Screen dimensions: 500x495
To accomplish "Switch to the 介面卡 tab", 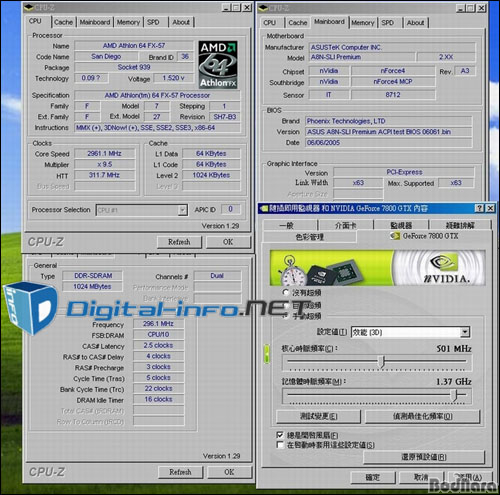I will [x=346, y=225].
